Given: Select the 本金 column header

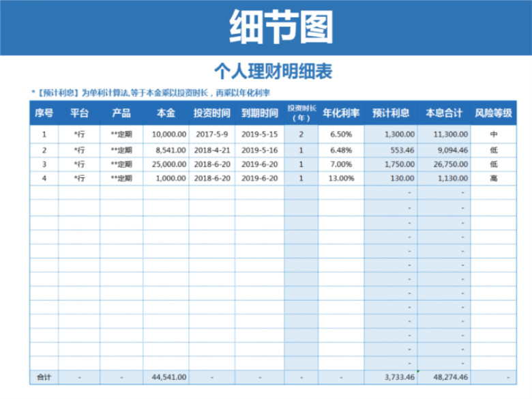Looking at the screenshot, I should [166, 113].
